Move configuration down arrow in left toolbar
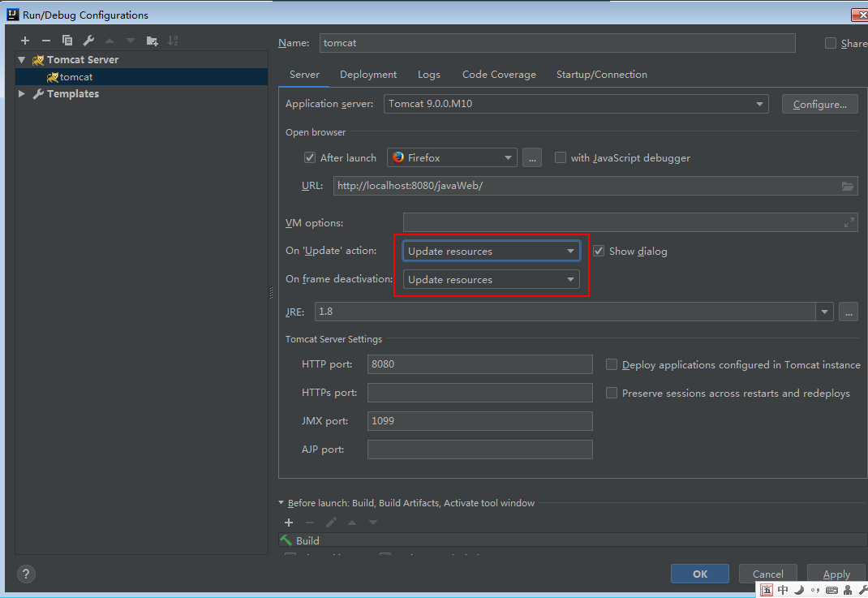Viewport: 868px width, 598px height. point(131,41)
